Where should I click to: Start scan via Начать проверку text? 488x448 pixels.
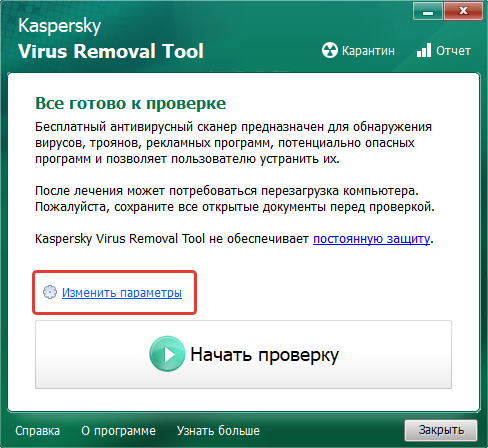tap(264, 355)
